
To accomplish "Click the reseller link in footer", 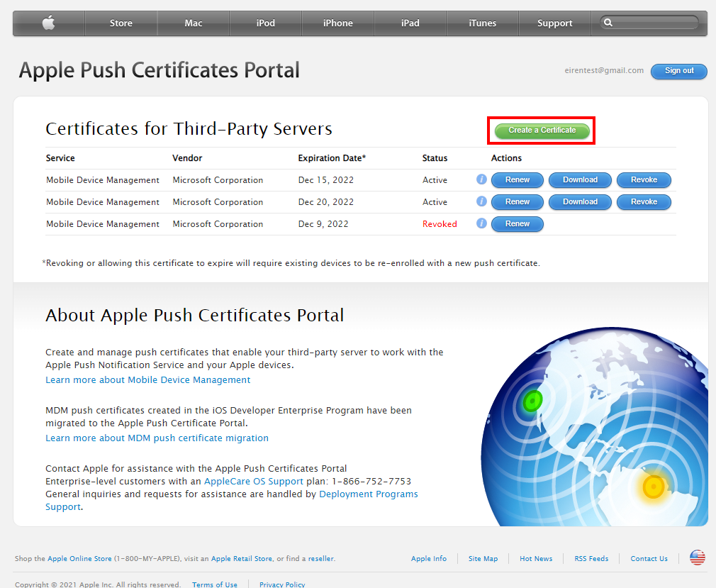I will click(x=321, y=558).
